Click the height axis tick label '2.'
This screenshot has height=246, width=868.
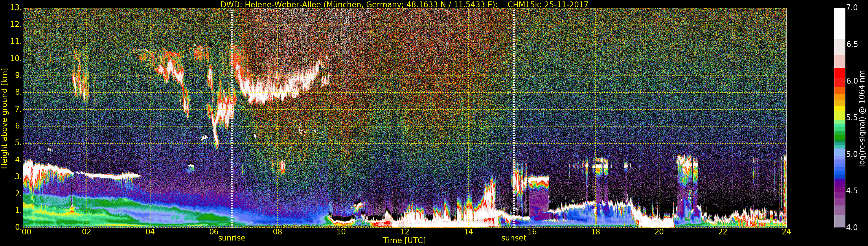pyautogui.click(x=18, y=193)
